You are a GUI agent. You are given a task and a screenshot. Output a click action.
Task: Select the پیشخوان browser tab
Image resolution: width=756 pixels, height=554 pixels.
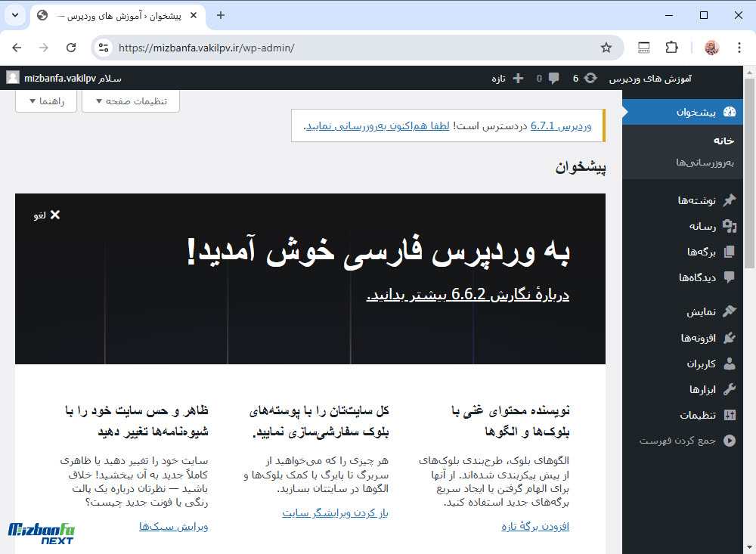118,15
